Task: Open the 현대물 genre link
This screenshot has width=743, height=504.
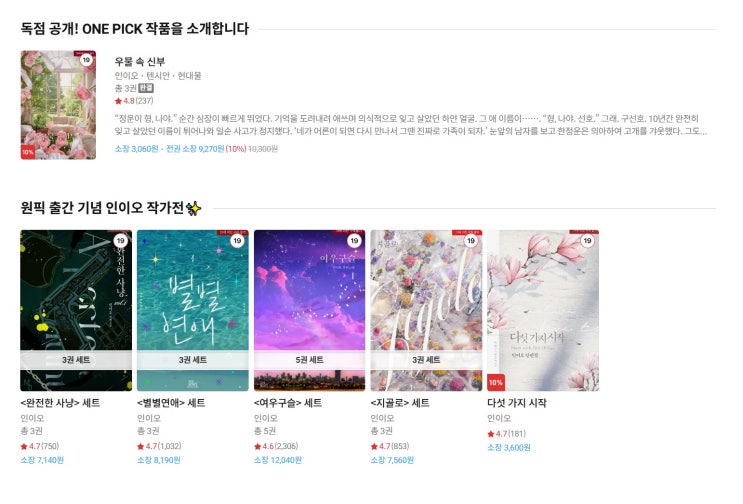Action: 190,76
